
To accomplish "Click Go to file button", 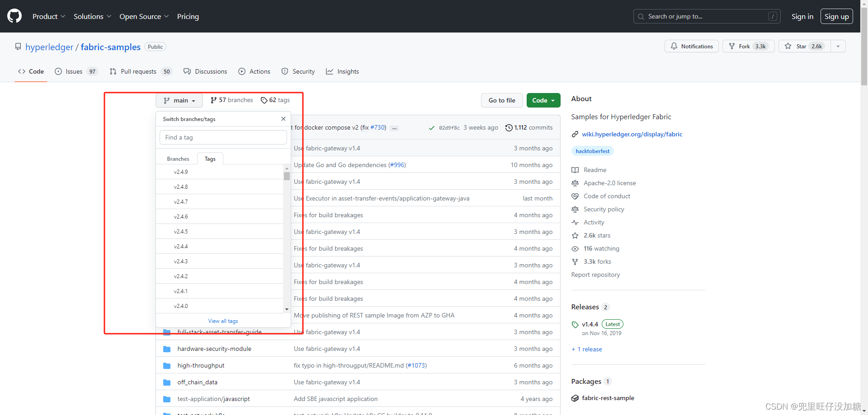I will click(x=502, y=100).
